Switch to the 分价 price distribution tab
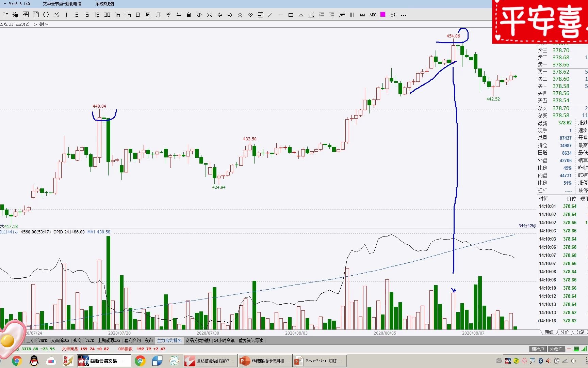The width and height of the screenshot is (588, 368). click(565, 332)
